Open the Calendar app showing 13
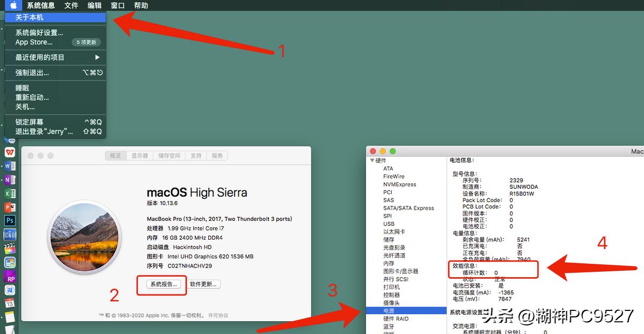 (10, 305)
